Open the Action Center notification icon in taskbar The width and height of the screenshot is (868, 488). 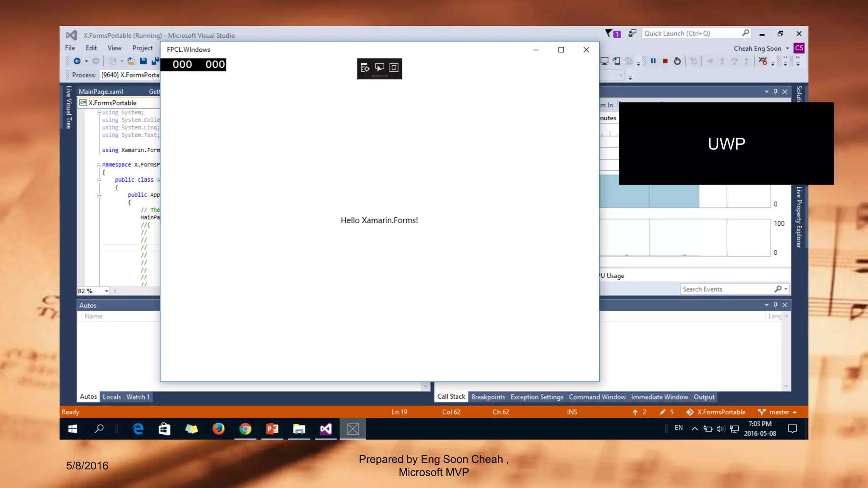[x=792, y=429]
